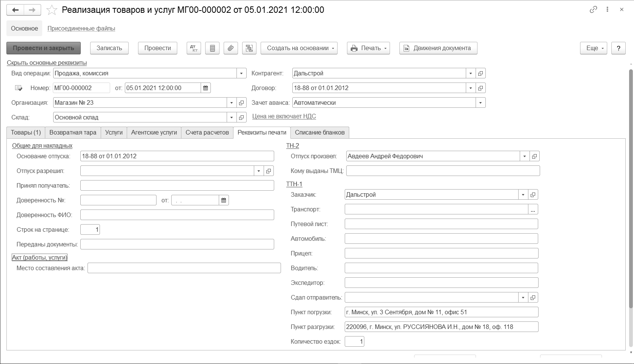Viewport: 634px width, 364px height.
Task: Show Дт/Кт accounting entries
Action: point(194,48)
